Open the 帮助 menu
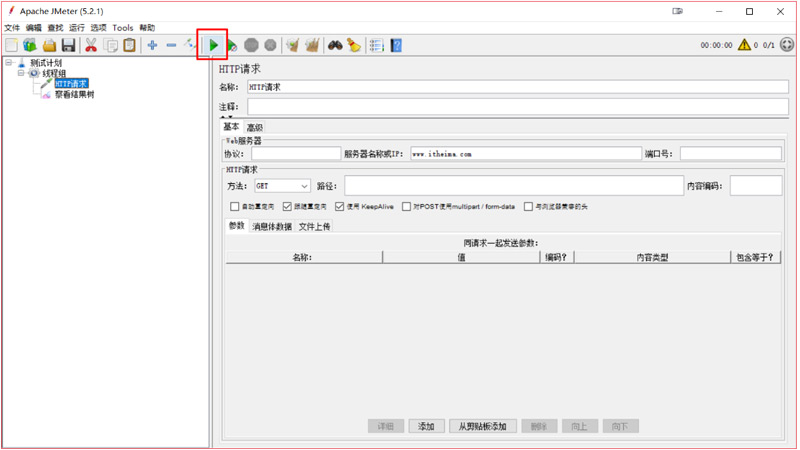Image resolution: width=800 pixels, height=450 pixels. pyautogui.click(x=147, y=28)
